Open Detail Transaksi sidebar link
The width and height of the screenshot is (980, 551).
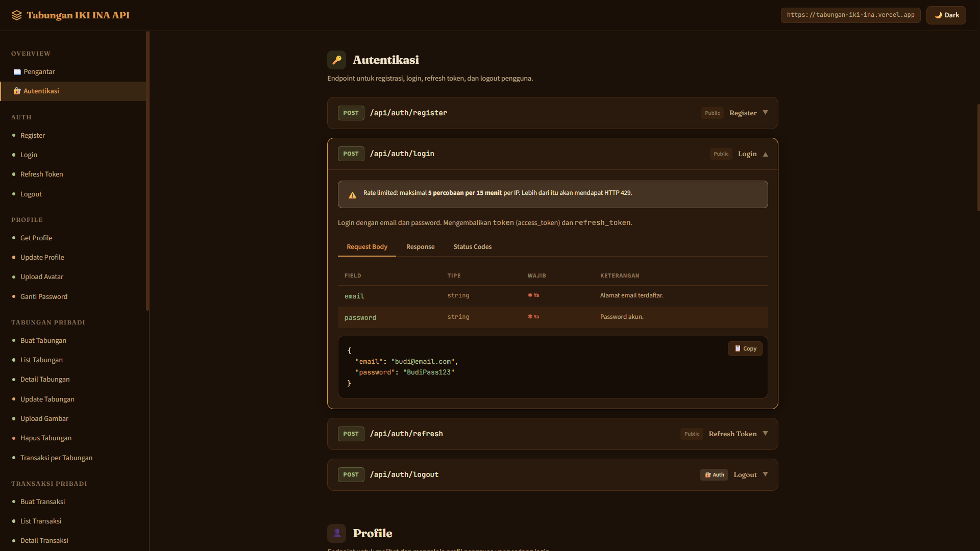tap(44, 541)
